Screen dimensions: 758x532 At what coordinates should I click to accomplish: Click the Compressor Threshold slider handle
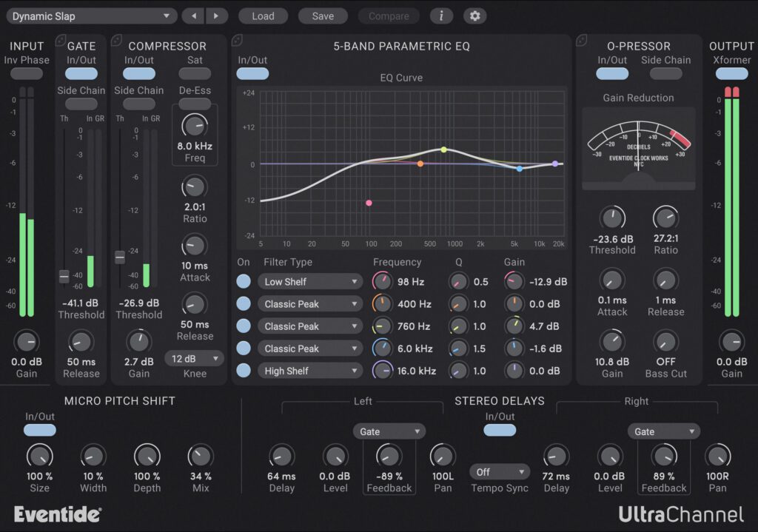pyautogui.click(x=120, y=257)
